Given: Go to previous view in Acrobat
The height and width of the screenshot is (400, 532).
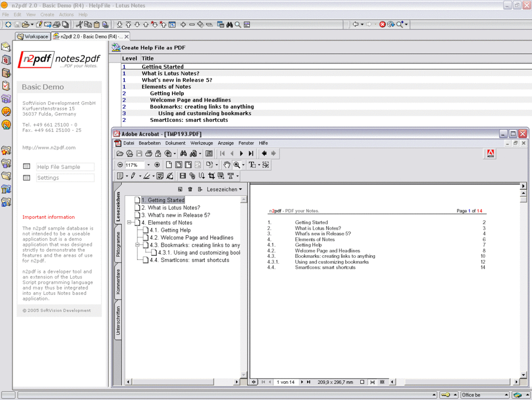Looking at the screenshot, I should tap(264, 154).
